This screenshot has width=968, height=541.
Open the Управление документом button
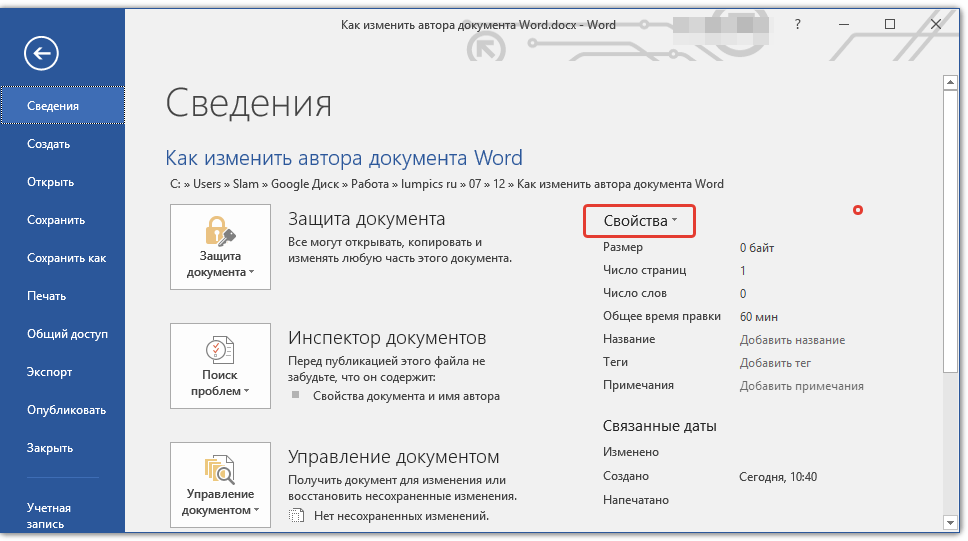coord(220,485)
